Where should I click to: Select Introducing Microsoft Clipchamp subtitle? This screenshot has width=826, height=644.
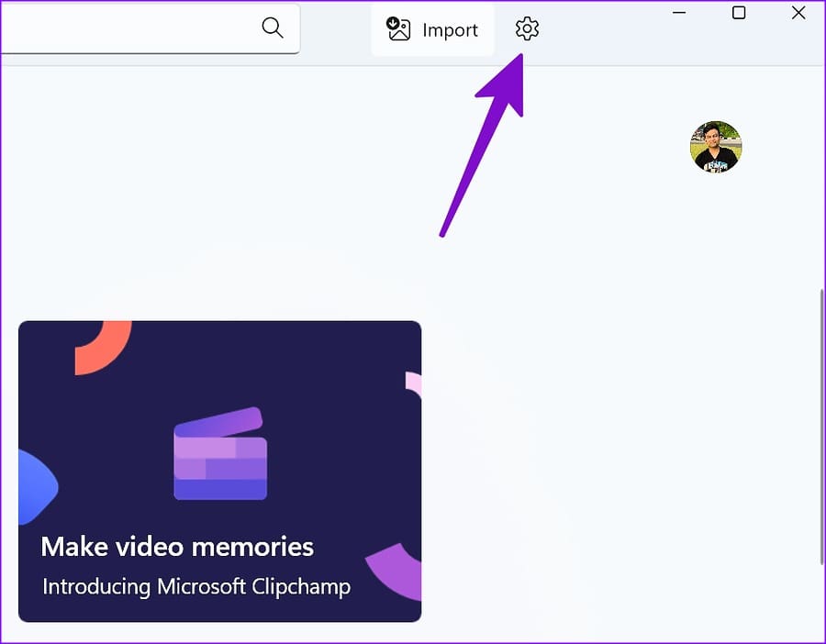click(196, 586)
